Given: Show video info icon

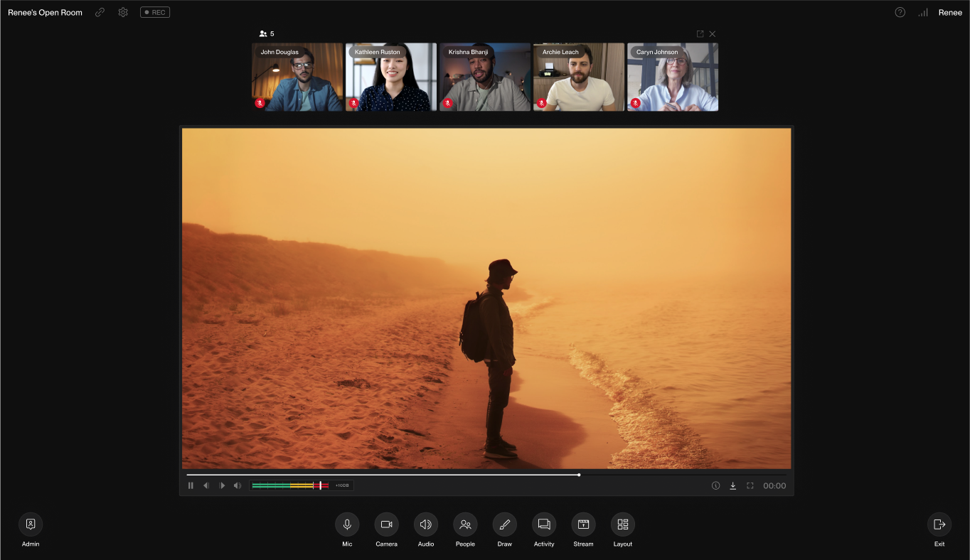Looking at the screenshot, I should (x=715, y=486).
